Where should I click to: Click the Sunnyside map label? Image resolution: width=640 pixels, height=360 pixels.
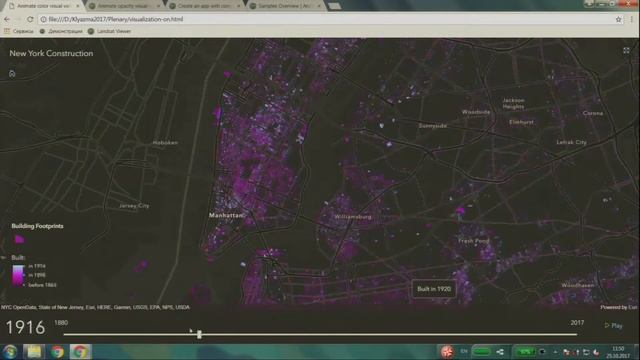[433, 126]
